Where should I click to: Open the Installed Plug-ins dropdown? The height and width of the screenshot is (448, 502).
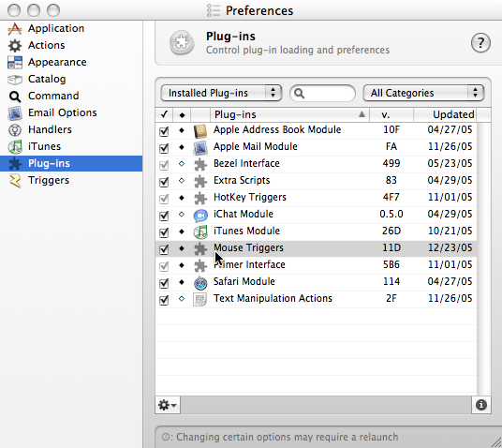tap(221, 93)
